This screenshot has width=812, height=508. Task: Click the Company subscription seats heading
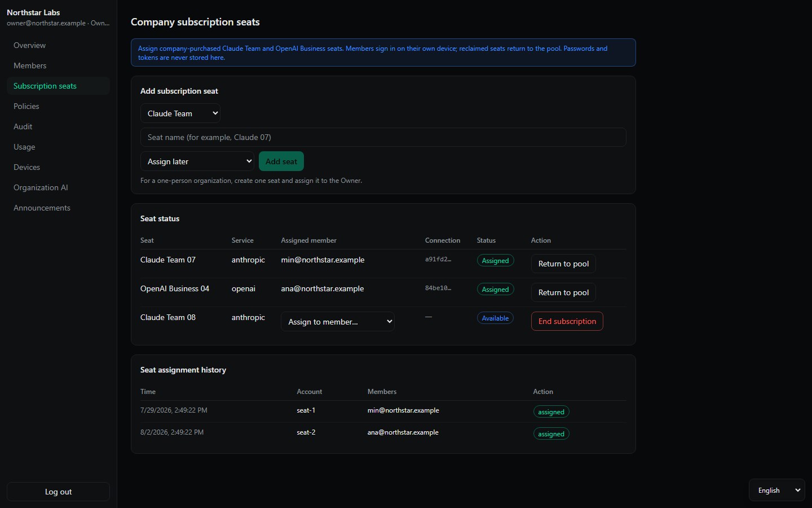point(195,22)
